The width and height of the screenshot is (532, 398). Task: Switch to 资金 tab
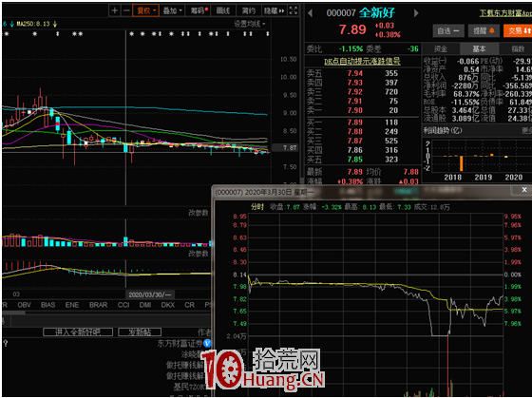click(441, 48)
